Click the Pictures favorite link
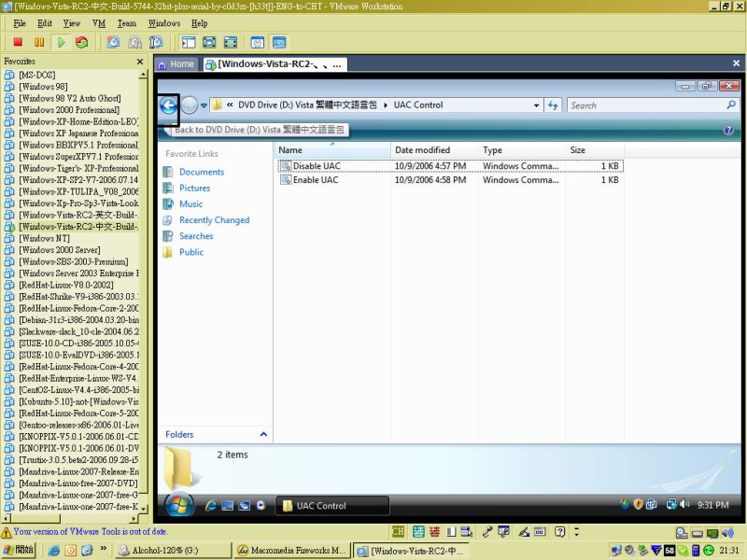The height and width of the screenshot is (560, 747). point(194,189)
